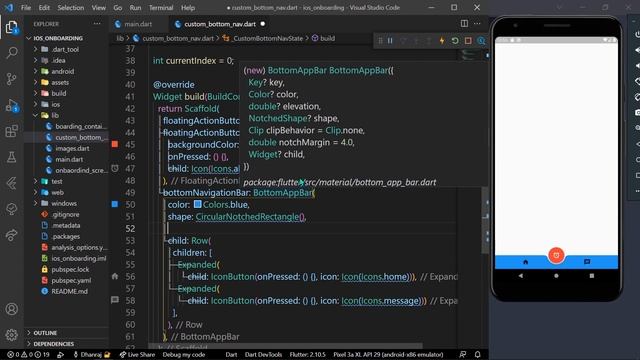Screen dimensions: 640x360
Task: Stop debugging with the red square icon
Action: [468, 40]
